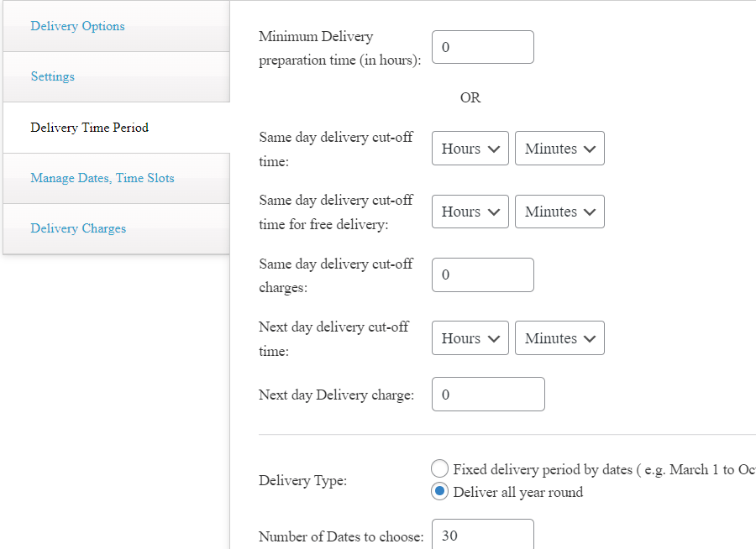Open the Minutes dropdown for next day cut-off
The image size is (756, 549).
559,337
